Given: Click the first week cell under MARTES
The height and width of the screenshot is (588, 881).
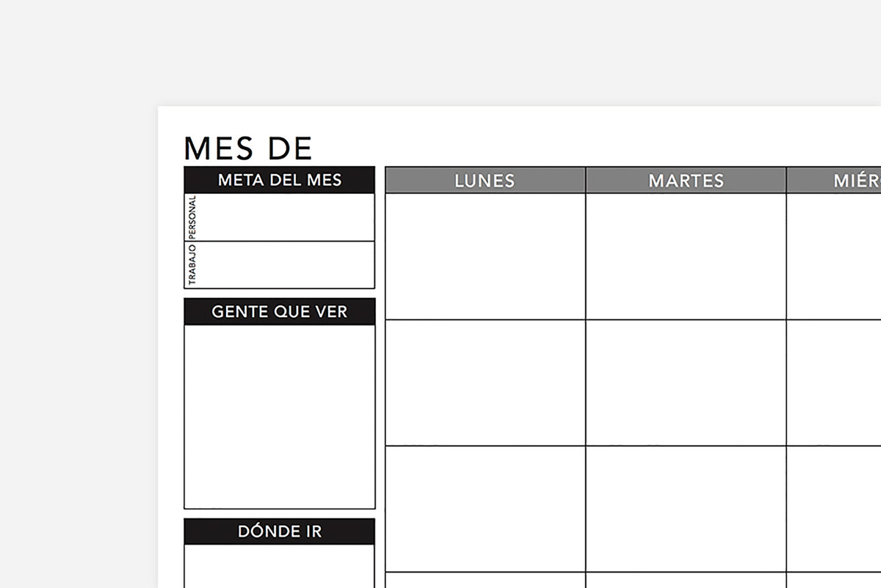Looking at the screenshot, I should click(686, 256).
